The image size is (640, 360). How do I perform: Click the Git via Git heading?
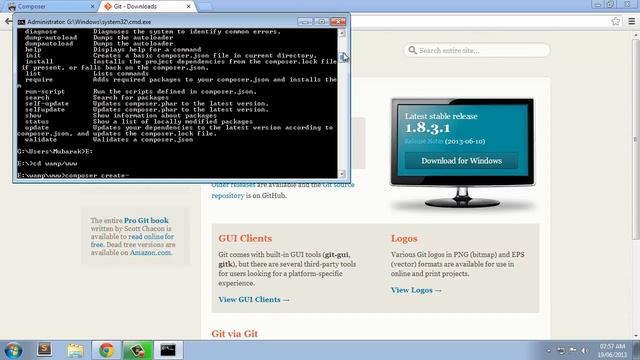click(x=235, y=334)
